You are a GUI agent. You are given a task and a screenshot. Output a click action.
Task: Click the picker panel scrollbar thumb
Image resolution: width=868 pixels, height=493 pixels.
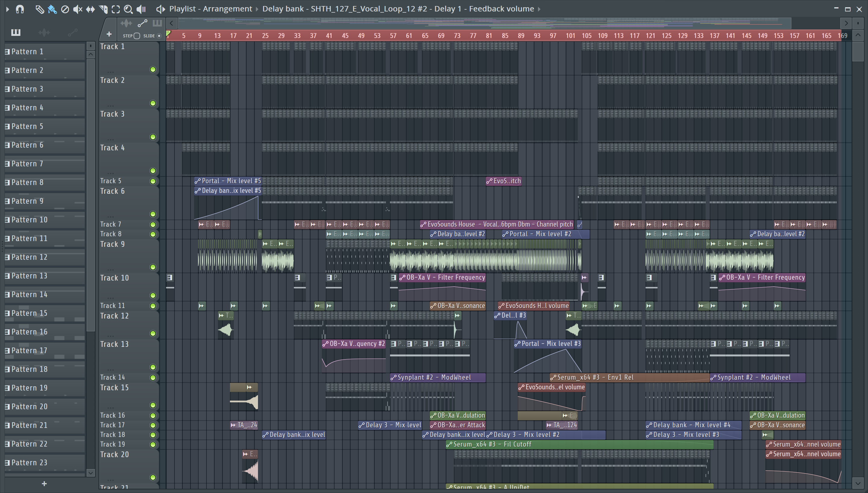coord(90,195)
